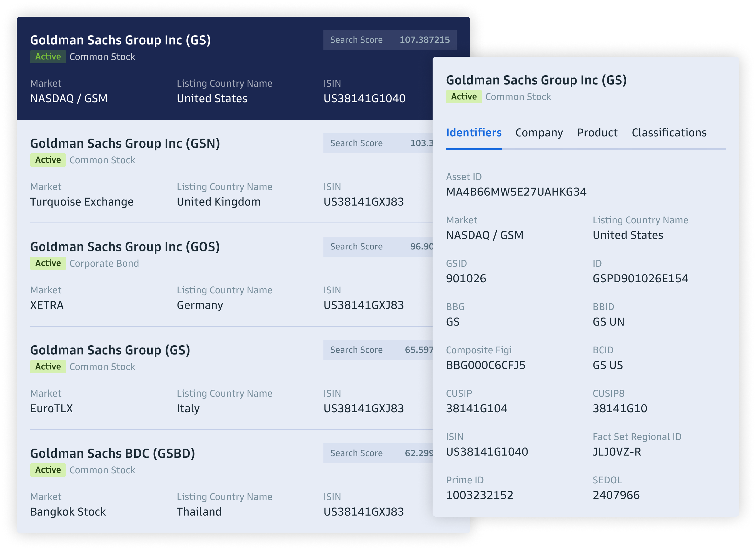Select the Goldman Sachs Group Inc (GSN) result title
This screenshot has height=550, width=756.
pos(125,143)
